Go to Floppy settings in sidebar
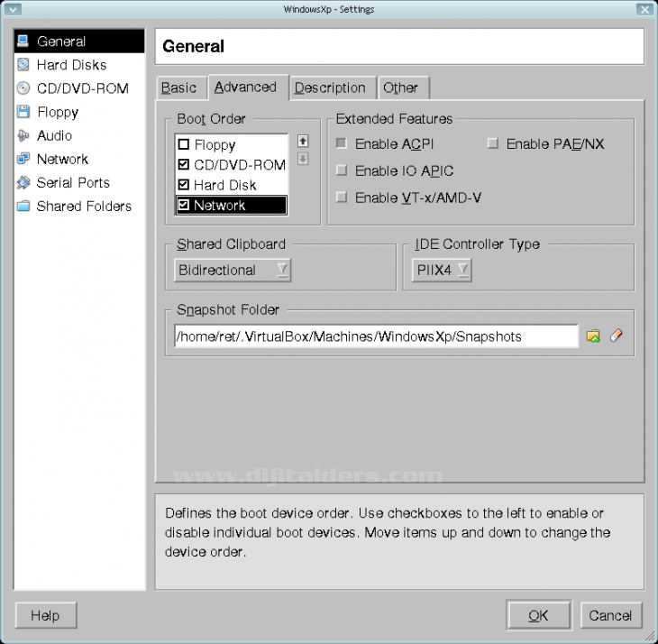 pyautogui.click(x=79, y=112)
